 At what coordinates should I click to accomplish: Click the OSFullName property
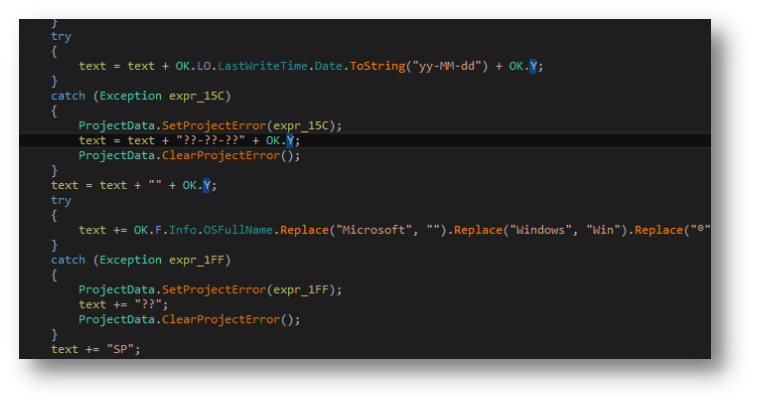pos(238,230)
